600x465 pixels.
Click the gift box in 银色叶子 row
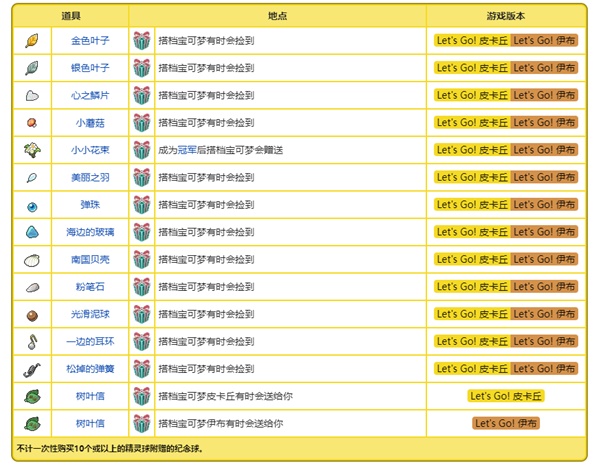tap(142, 68)
